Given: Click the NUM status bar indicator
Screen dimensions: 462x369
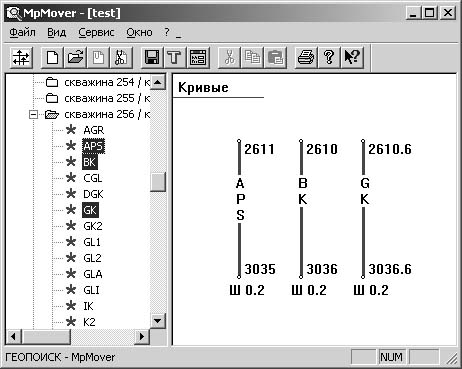Looking at the screenshot, I should tap(391, 357).
